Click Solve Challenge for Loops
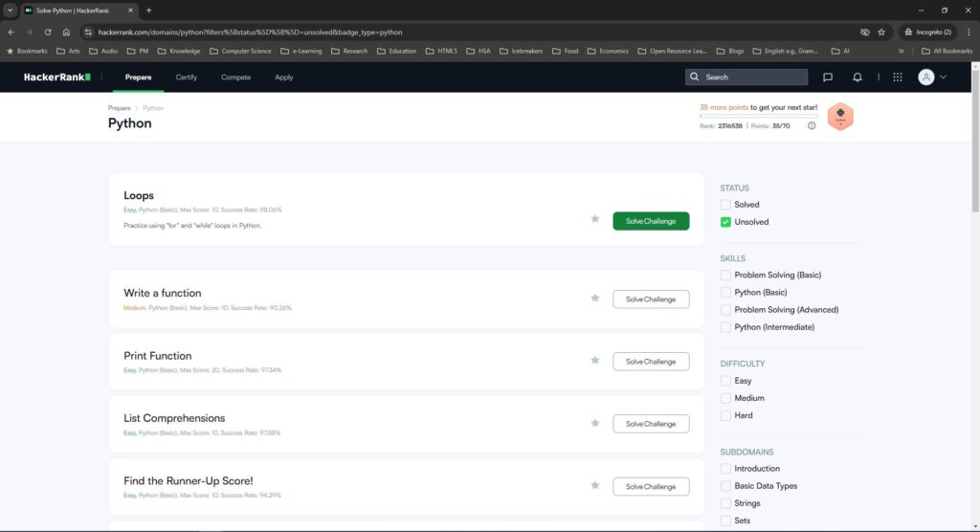Viewport: 980px width, 532px height. 651,221
